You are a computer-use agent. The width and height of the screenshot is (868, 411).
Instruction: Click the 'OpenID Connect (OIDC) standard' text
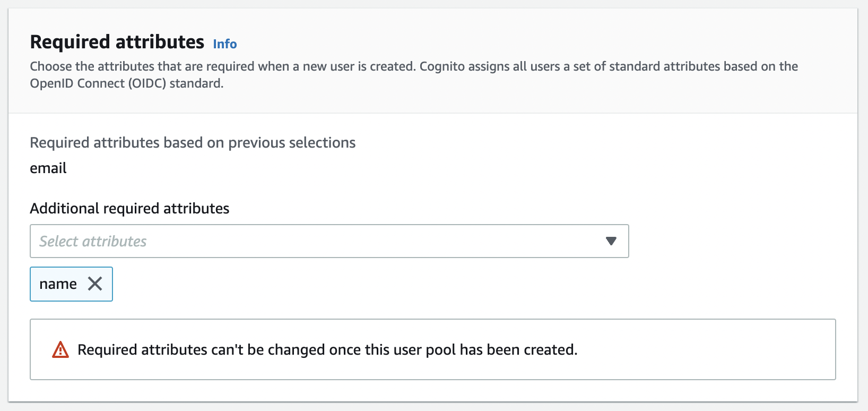pyautogui.click(x=126, y=83)
